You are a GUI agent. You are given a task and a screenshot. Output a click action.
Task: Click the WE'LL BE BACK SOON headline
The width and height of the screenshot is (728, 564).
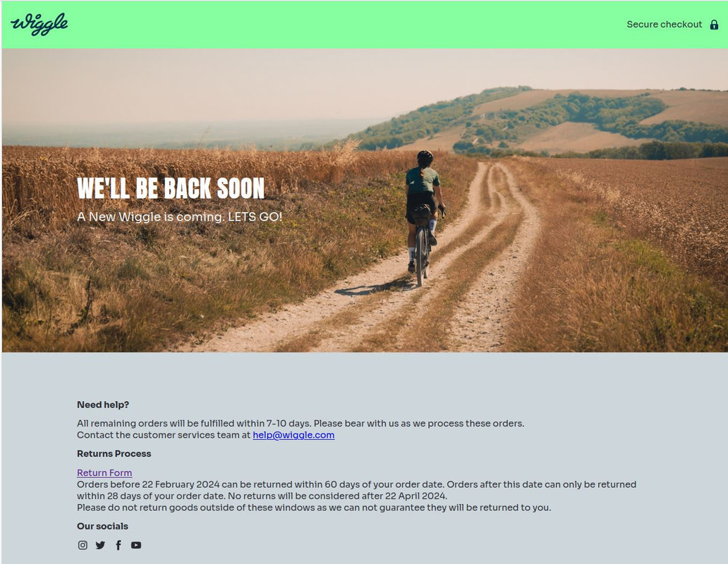click(x=171, y=188)
